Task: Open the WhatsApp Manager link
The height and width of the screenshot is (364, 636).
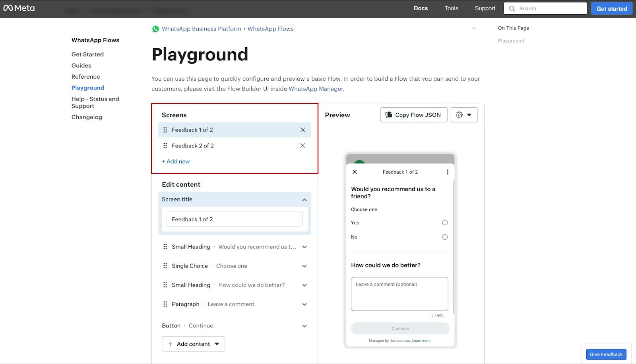Action: (316, 89)
